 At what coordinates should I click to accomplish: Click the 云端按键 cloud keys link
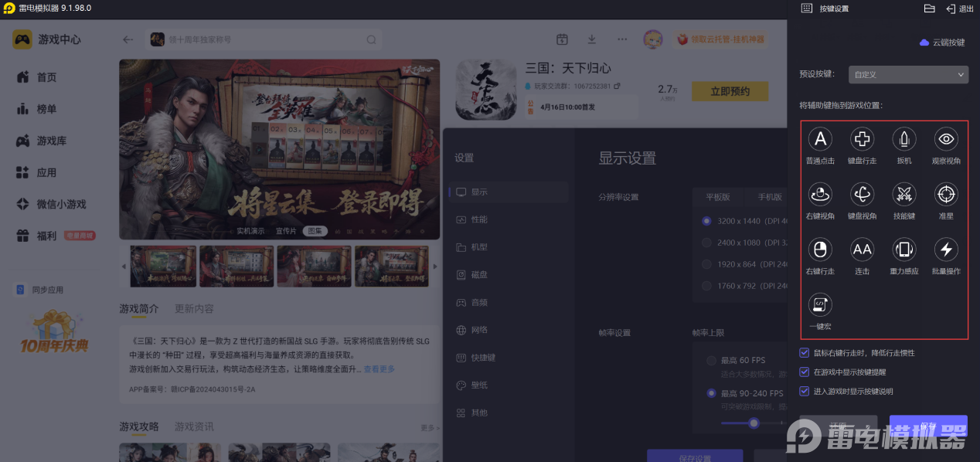coord(942,42)
